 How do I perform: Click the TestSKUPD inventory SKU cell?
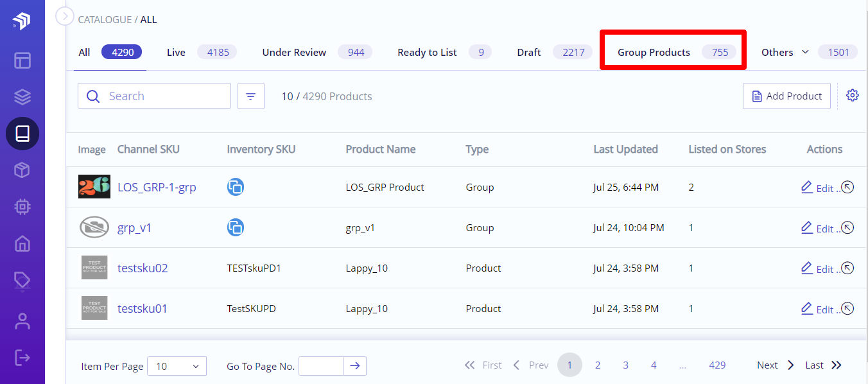point(251,309)
